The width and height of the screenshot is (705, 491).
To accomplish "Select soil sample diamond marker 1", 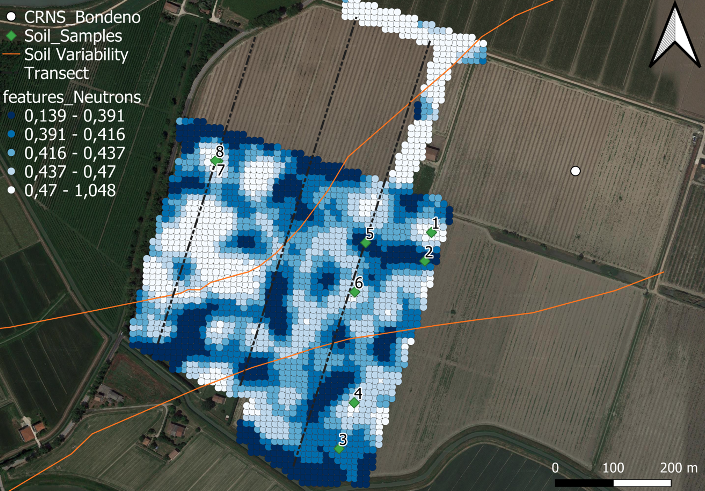I will click(x=431, y=232).
